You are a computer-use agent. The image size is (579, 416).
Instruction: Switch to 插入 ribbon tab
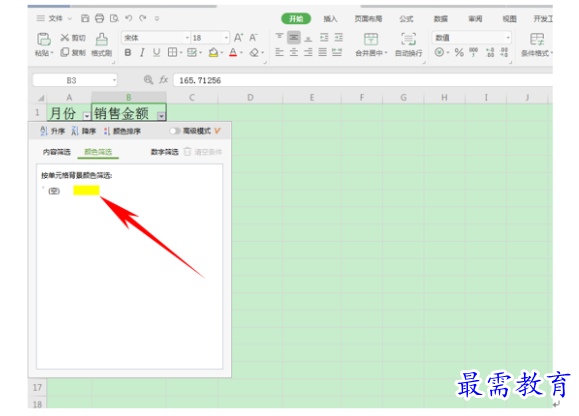pyautogui.click(x=330, y=18)
